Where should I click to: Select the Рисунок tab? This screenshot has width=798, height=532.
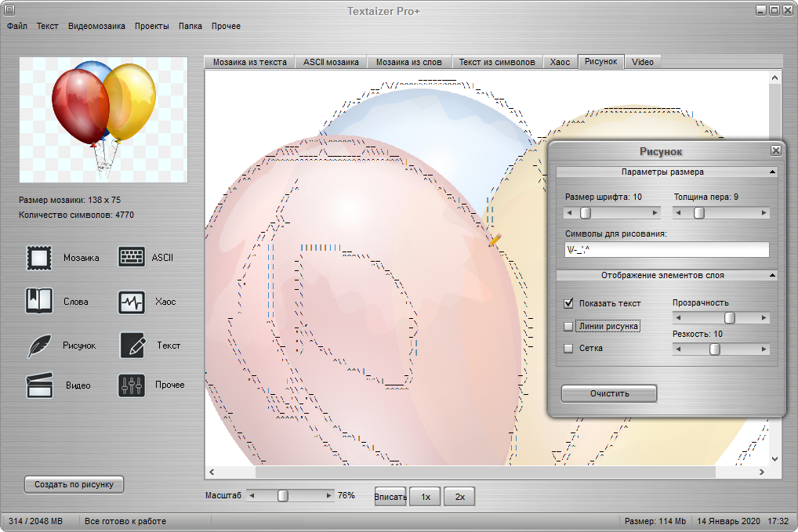(601, 62)
